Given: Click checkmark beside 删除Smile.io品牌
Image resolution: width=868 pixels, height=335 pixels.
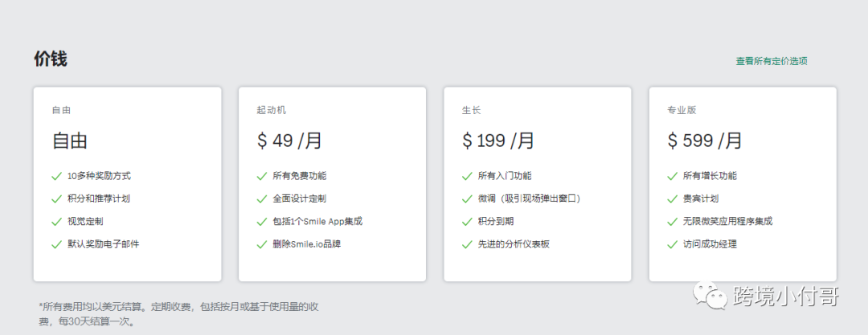Looking at the screenshot, I should click(262, 244).
